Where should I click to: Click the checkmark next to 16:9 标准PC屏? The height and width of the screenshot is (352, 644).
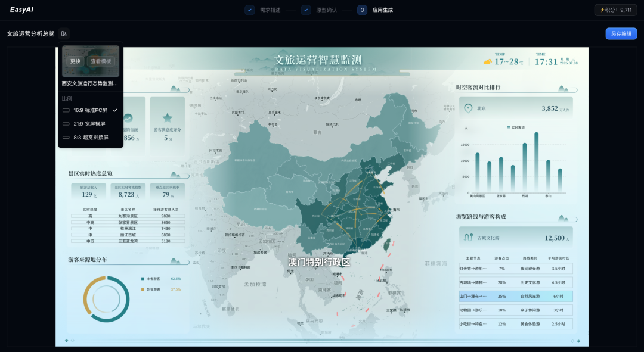click(115, 110)
